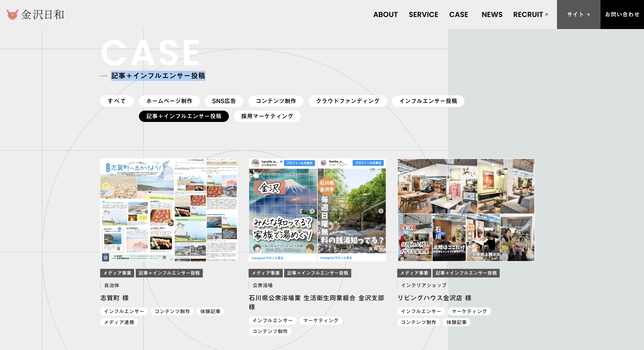
Task: Open the ABOUT menu item
Action: pyautogui.click(x=385, y=15)
